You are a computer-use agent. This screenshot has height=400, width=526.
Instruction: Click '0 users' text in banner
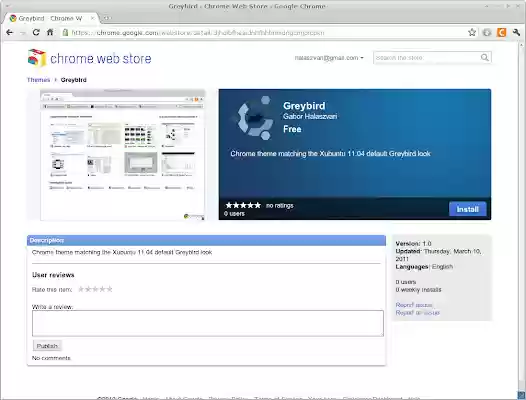point(234,214)
